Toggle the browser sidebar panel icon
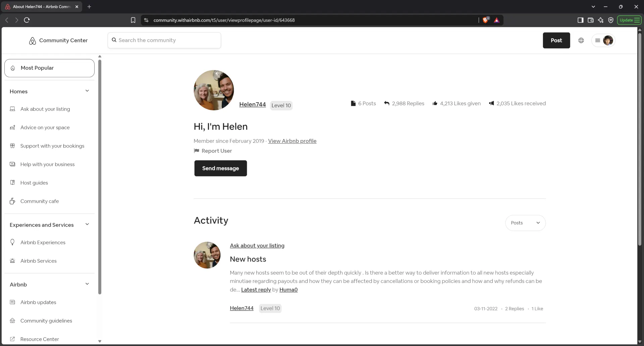The width and height of the screenshot is (644, 346). pos(581,20)
